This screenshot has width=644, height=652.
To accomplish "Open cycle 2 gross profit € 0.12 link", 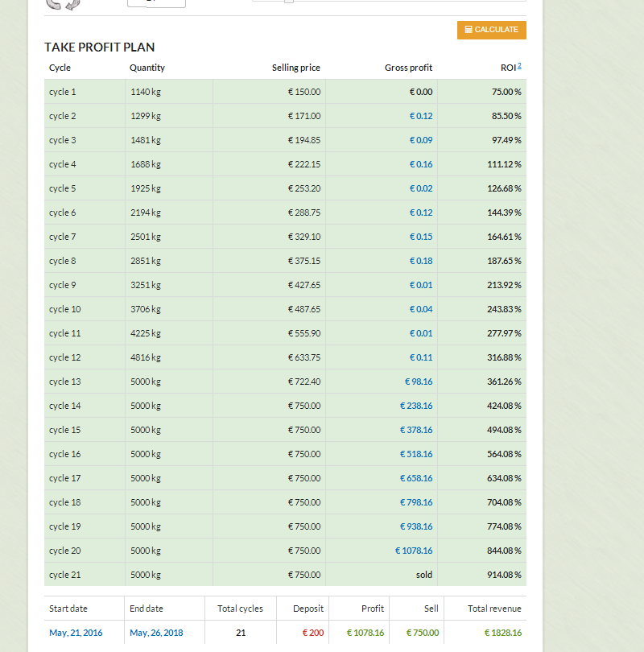I will [421, 116].
